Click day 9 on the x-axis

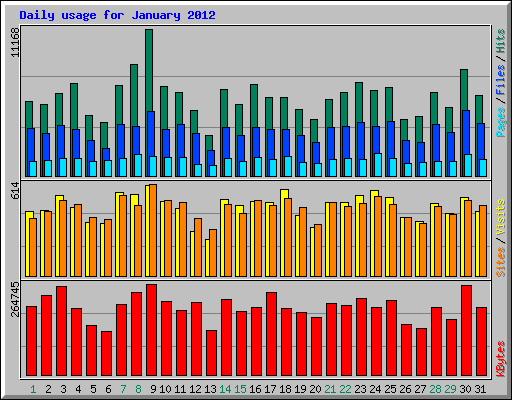(x=153, y=389)
